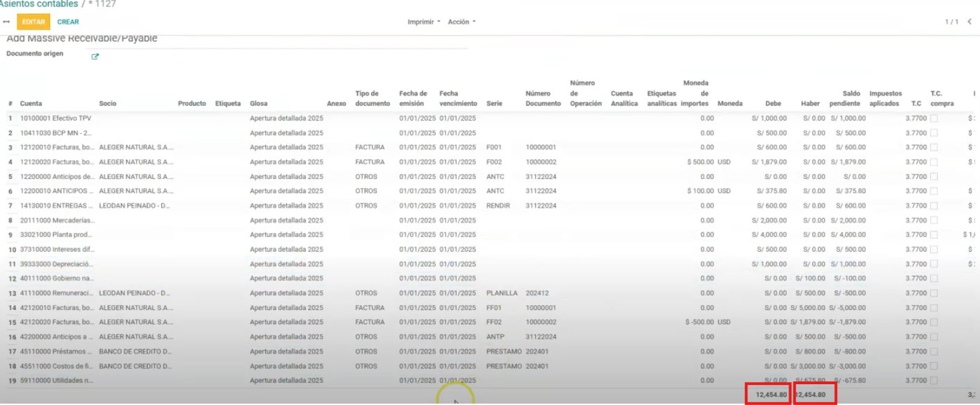This screenshot has height=405, width=980.
Task: Click the double-arrow icon left of EDITAR
Action: [x=6, y=22]
